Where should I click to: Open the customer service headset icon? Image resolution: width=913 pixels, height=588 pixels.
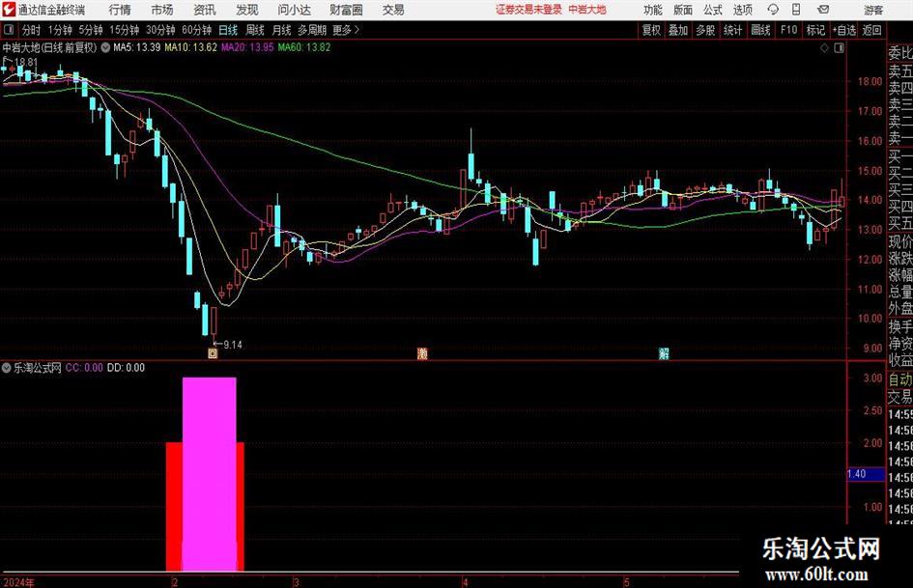(773, 10)
